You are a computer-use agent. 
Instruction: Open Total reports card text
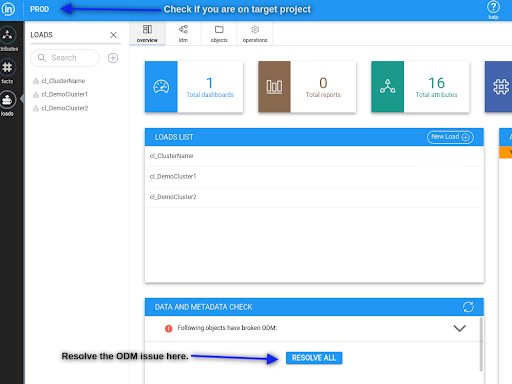tap(323, 95)
